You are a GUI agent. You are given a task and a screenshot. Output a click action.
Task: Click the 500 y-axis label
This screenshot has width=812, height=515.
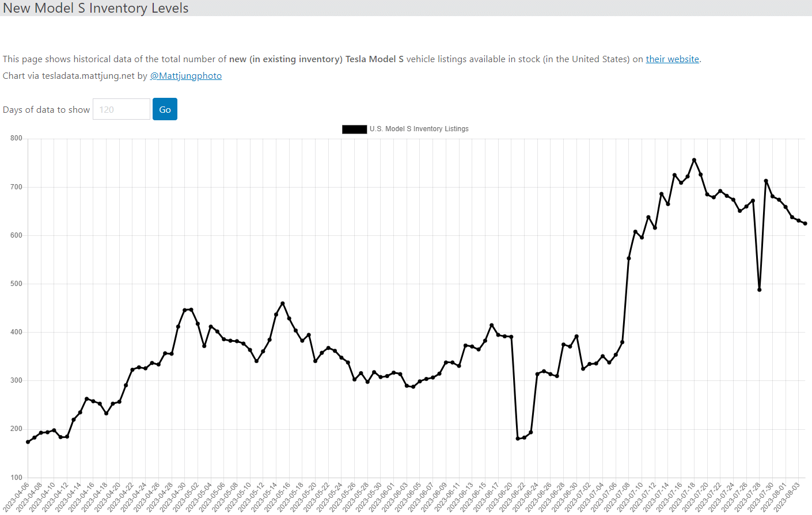coord(16,284)
